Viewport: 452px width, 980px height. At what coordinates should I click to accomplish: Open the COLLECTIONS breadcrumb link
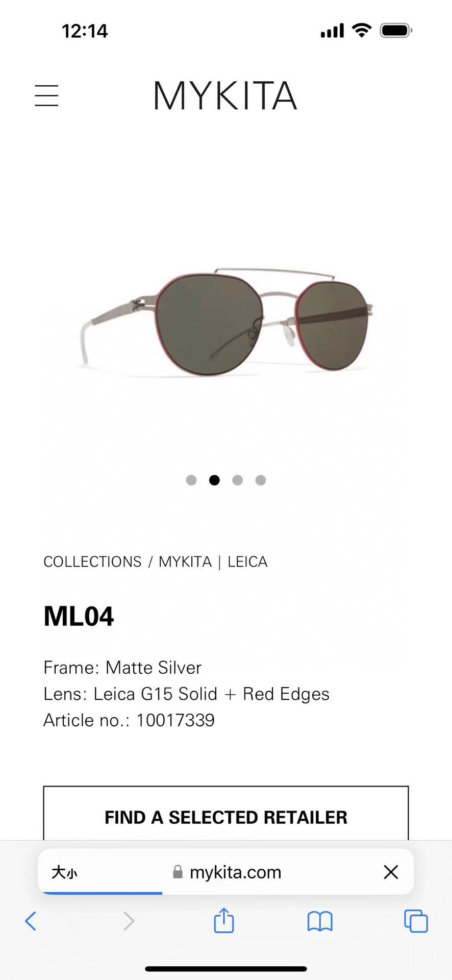tap(92, 561)
